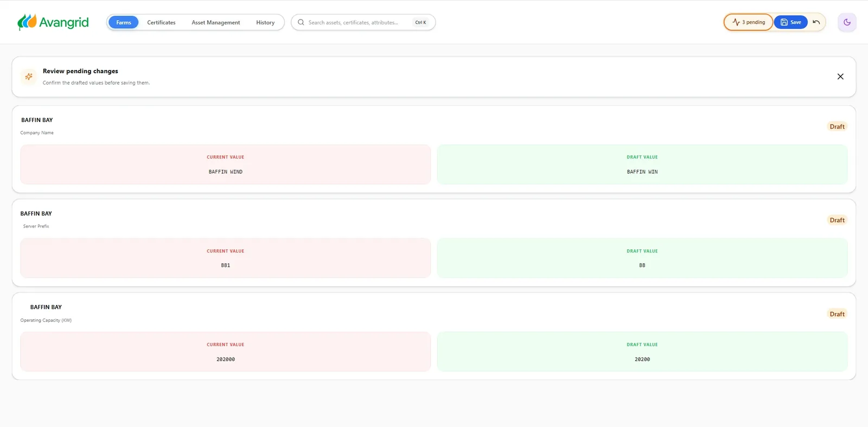868x427 pixels.
Task: Go to the History tab
Action: click(x=265, y=22)
